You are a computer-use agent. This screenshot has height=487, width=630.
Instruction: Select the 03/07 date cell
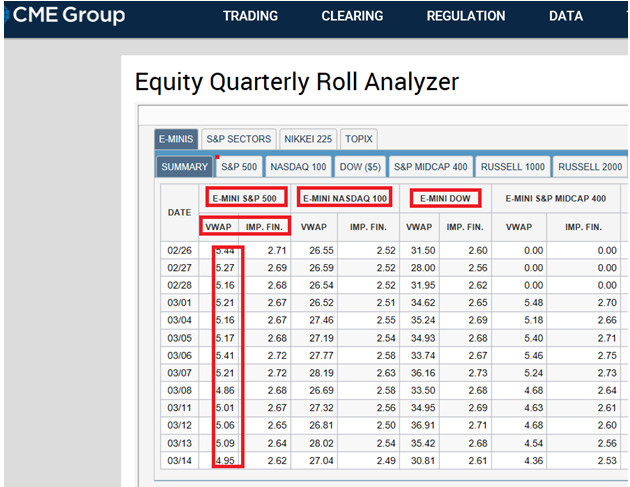coord(179,373)
